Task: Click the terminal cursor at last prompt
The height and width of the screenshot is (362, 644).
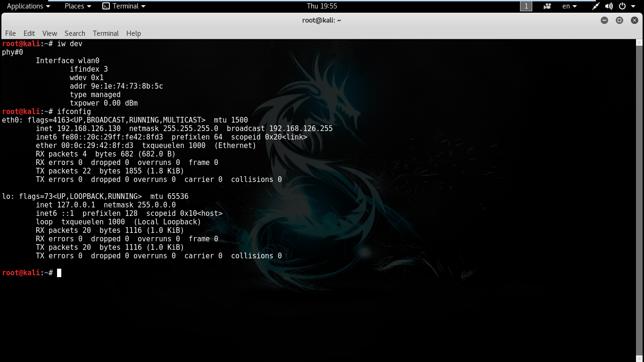Action: tap(59, 273)
